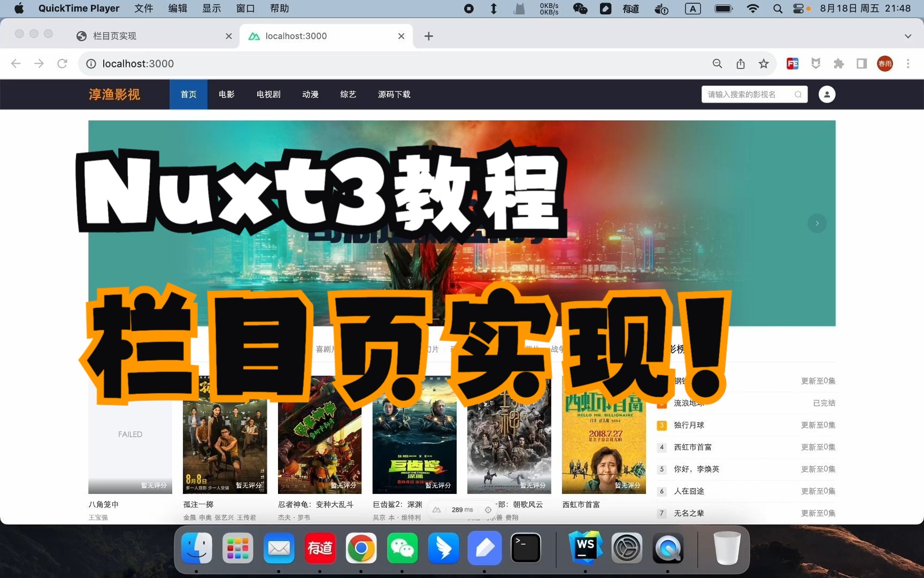This screenshot has height=578, width=924.
Task: Open the FE helper extension icon
Action: click(792, 64)
